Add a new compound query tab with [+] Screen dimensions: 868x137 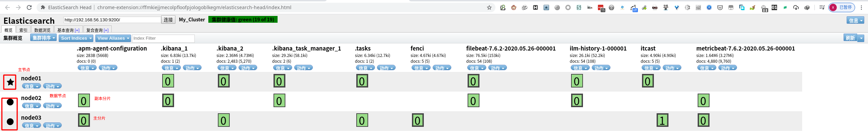pyautogui.click(x=106, y=30)
